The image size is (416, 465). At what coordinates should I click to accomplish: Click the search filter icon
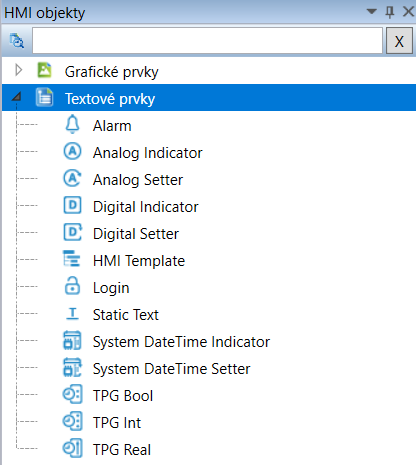pos(17,41)
